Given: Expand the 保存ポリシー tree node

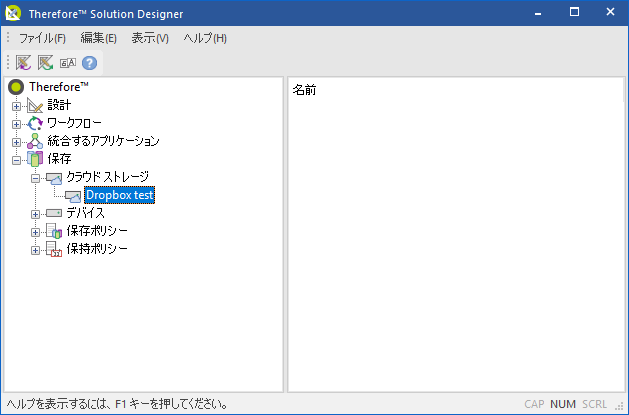Looking at the screenshot, I should tap(35, 232).
